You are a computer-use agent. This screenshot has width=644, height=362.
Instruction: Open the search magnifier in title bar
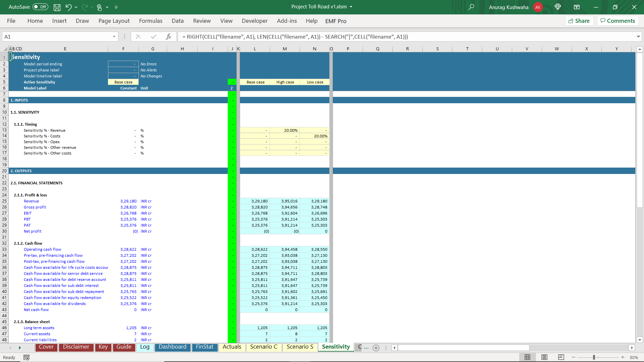(x=471, y=7)
